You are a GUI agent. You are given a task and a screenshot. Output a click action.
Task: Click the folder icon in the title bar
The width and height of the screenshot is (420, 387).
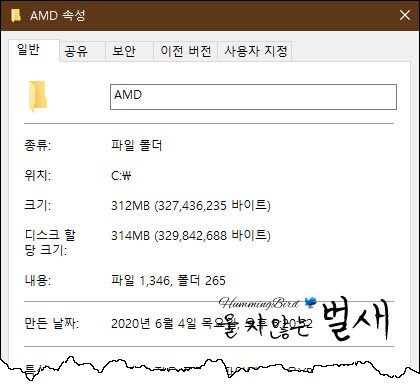[x=15, y=15]
